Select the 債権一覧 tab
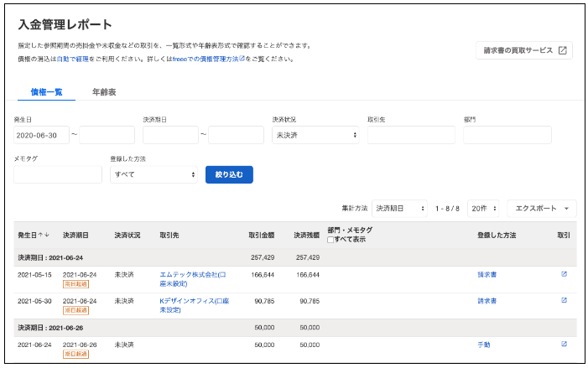Image resolution: width=588 pixels, height=368 pixels. click(46, 91)
